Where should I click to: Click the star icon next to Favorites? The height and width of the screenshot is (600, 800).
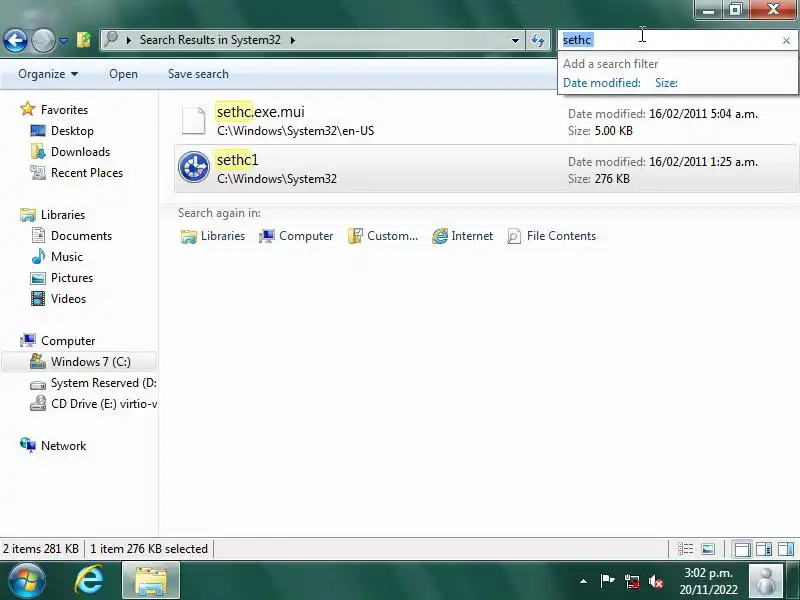click(27, 109)
